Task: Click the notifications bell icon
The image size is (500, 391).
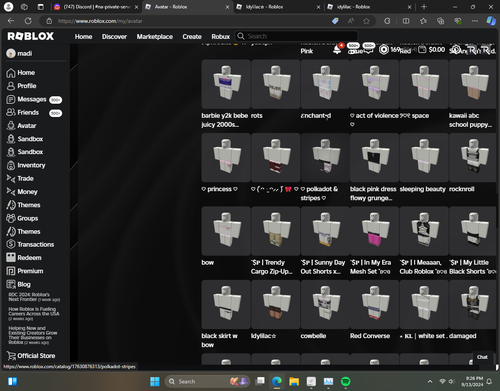Action: pyautogui.click(x=337, y=50)
